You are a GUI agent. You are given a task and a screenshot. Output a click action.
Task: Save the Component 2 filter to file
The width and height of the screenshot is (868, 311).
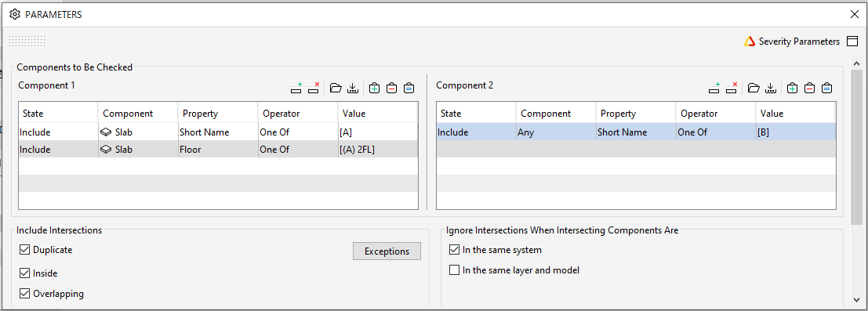(770, 88)
